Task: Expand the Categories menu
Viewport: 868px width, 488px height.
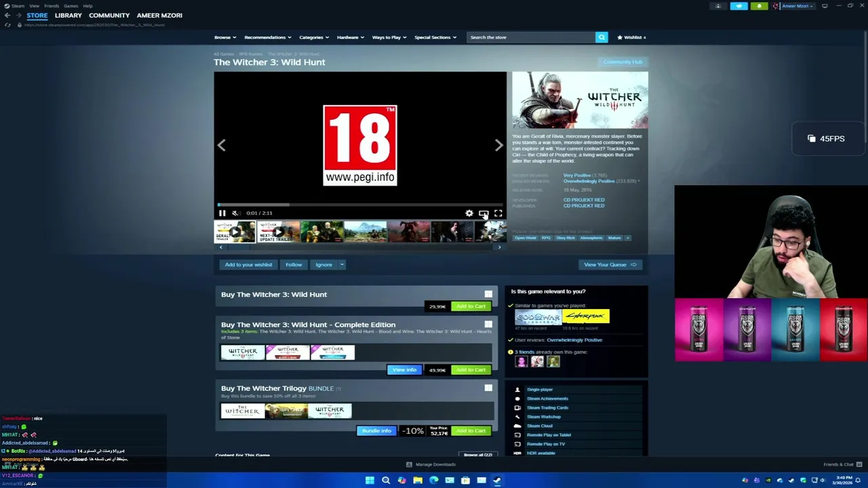Action: point(314,37)
